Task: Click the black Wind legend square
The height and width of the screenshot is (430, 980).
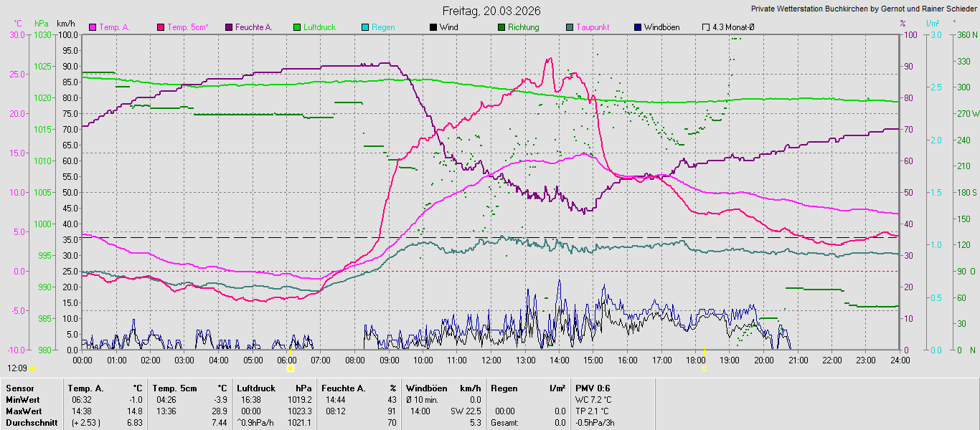Action: (433, 27)
